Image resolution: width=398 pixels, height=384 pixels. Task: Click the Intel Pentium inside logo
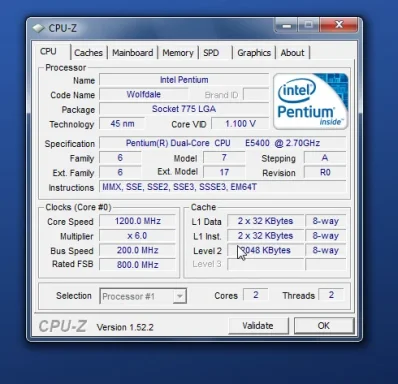pyautogui.click(x=311, y=101)
